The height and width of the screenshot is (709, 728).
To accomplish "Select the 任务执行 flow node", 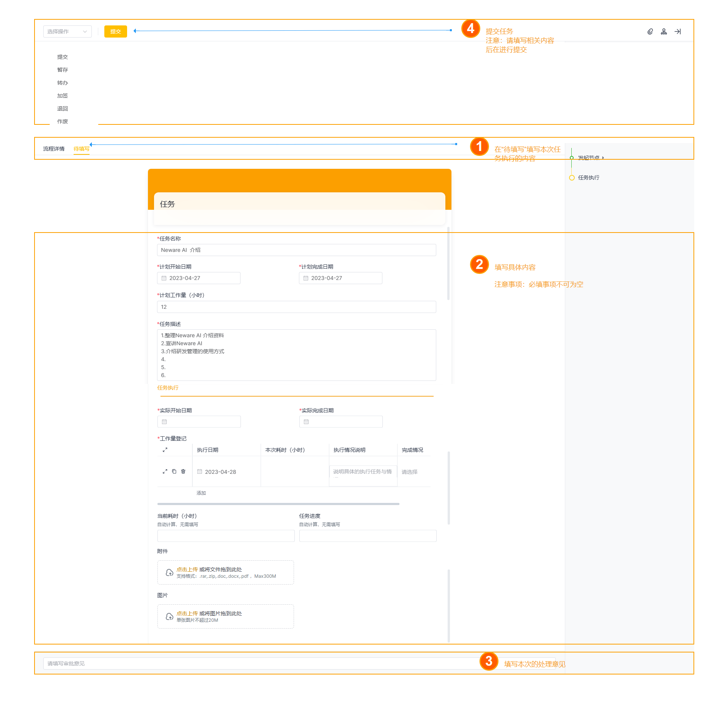I will 589,178.
